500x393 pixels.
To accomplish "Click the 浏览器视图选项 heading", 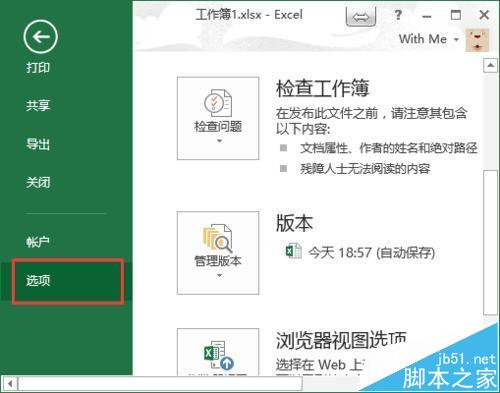I will [341, 340].
